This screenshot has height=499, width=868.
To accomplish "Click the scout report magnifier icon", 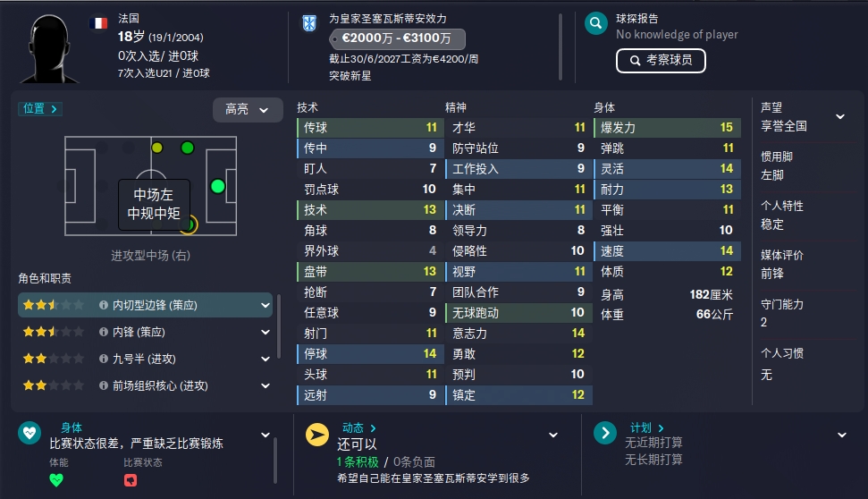I will pyautogui.click(x=595, y=23).
